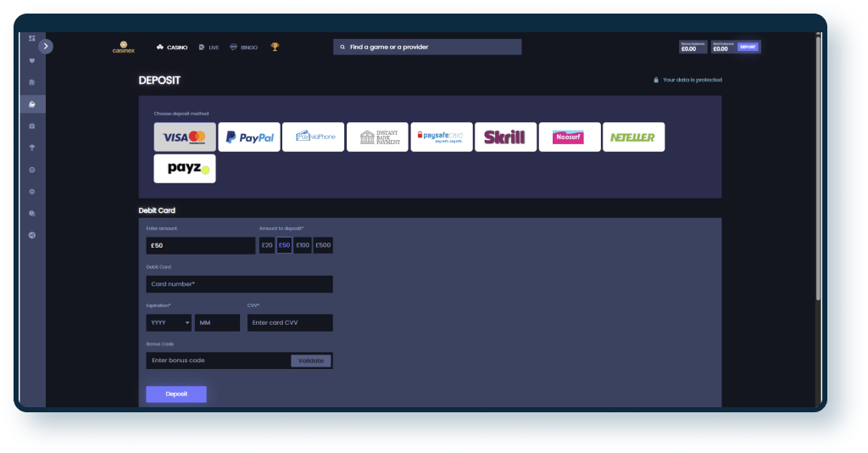Viewport: 868px width, 453px height.
Task: Click the gift box icon in the sidebar
Action: coord(32,126)
